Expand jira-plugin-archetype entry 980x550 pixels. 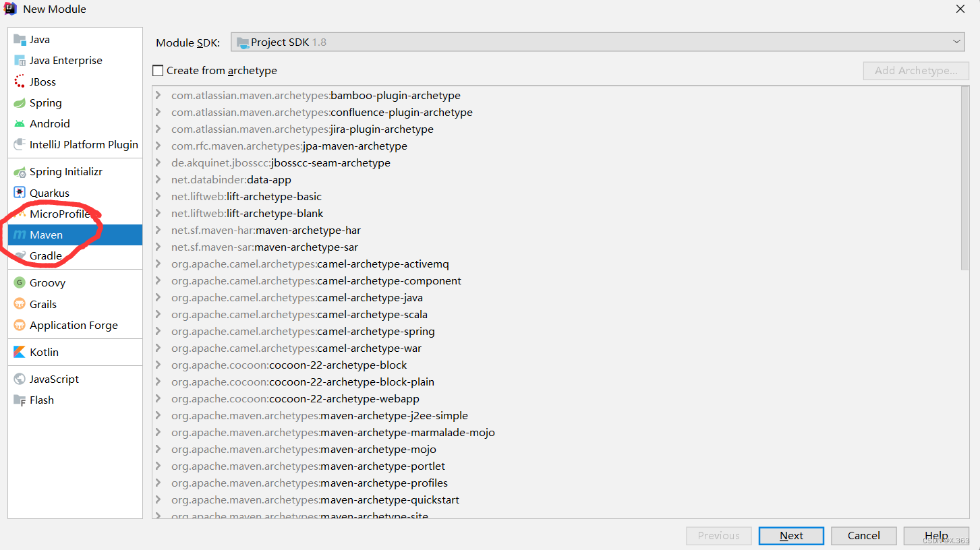click(x=158, y=129)
